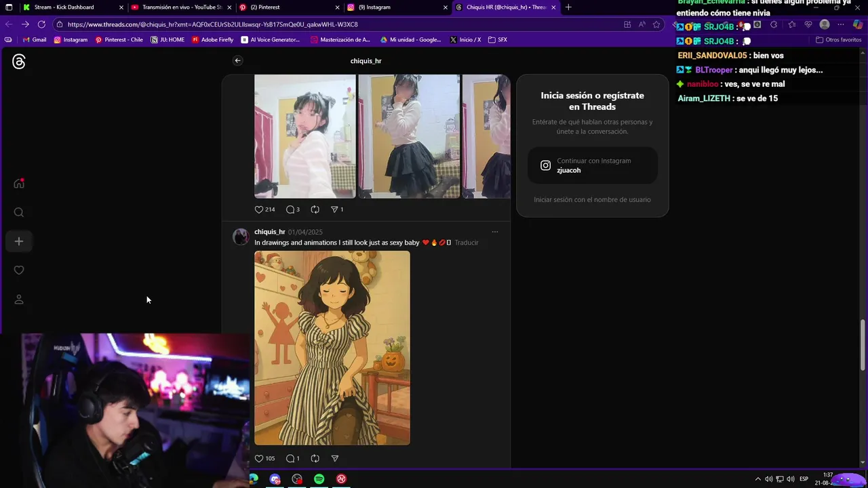Open the three-dot menu on the 01/04/2025 post
The height and width of the screenshot is (488, 868).
pos(495,232)
